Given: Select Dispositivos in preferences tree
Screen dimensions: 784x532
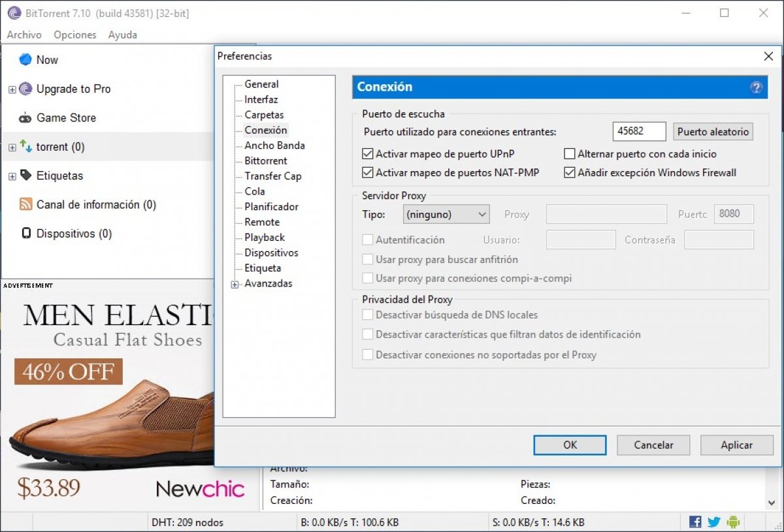Looking at the screenshot, I should [x=271, y=253].
